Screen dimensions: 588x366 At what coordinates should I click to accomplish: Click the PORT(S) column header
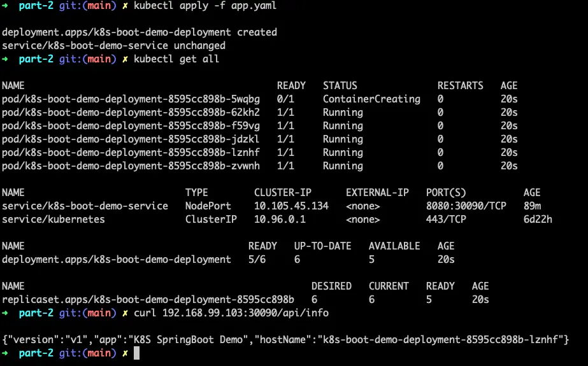click(x=446, y=193)
